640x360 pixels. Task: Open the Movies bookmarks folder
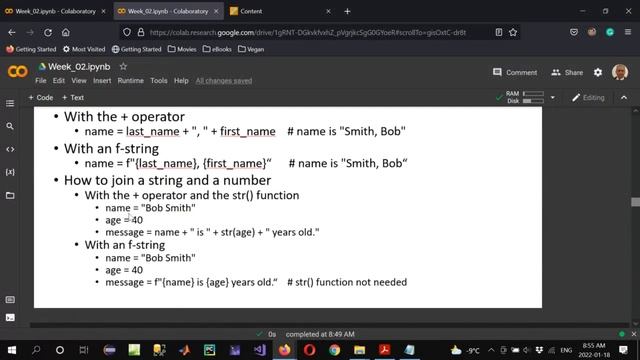tap(182, 49)
